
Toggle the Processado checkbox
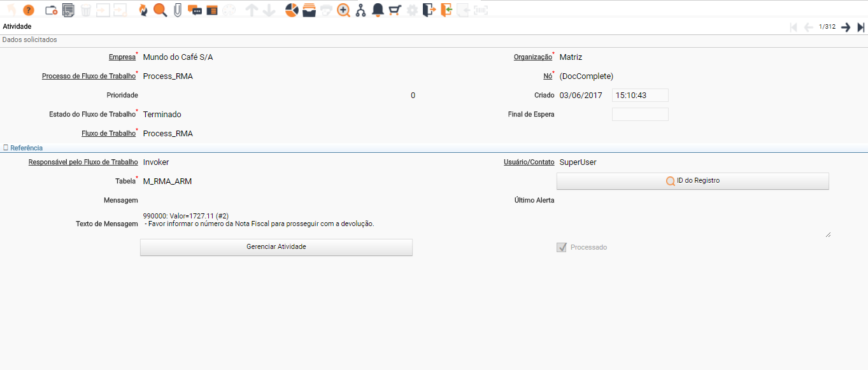coord(562,247)
